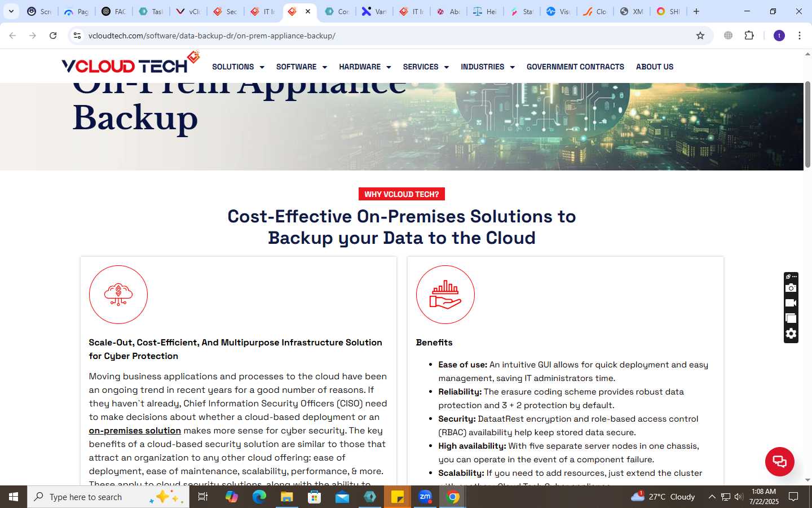Open a new browser tab
Image resolution: width=812 pixels, height=508 pixels.
(x=696, y=11)
